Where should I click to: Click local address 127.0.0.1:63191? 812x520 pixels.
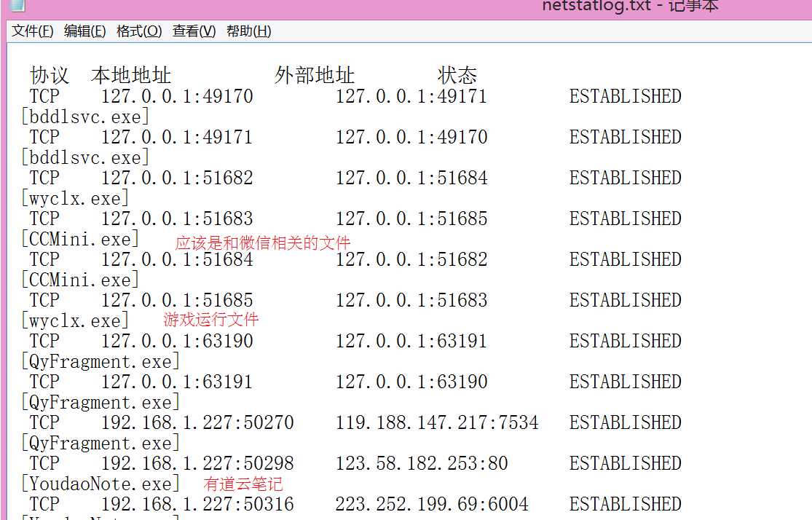pyautogui.click(x=177, y=382)
